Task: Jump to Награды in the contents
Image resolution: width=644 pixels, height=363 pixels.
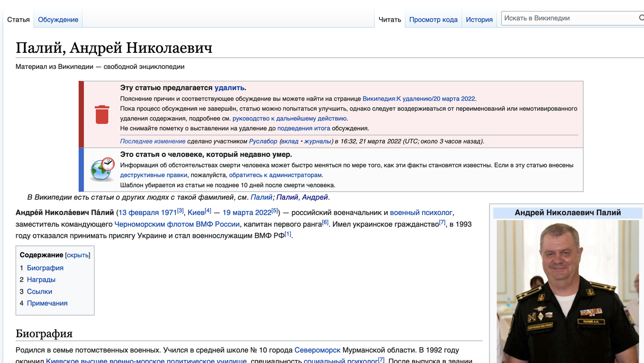Action: point(41,280)
